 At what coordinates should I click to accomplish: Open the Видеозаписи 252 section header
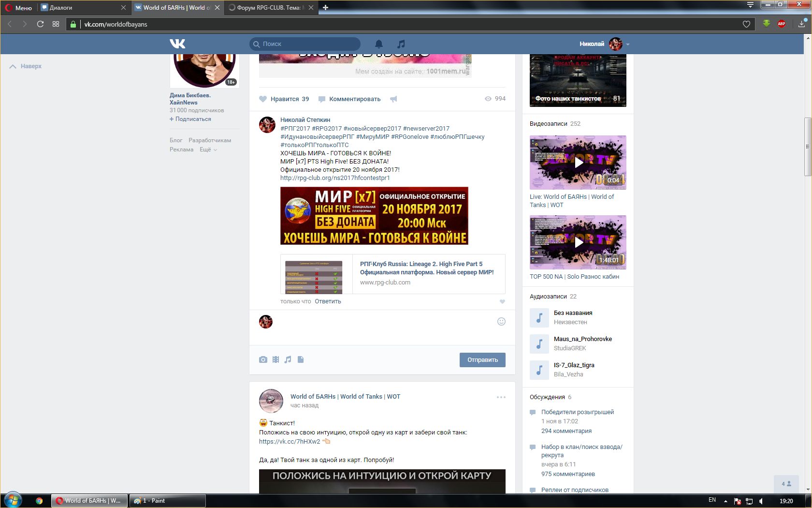coord(555,124)
